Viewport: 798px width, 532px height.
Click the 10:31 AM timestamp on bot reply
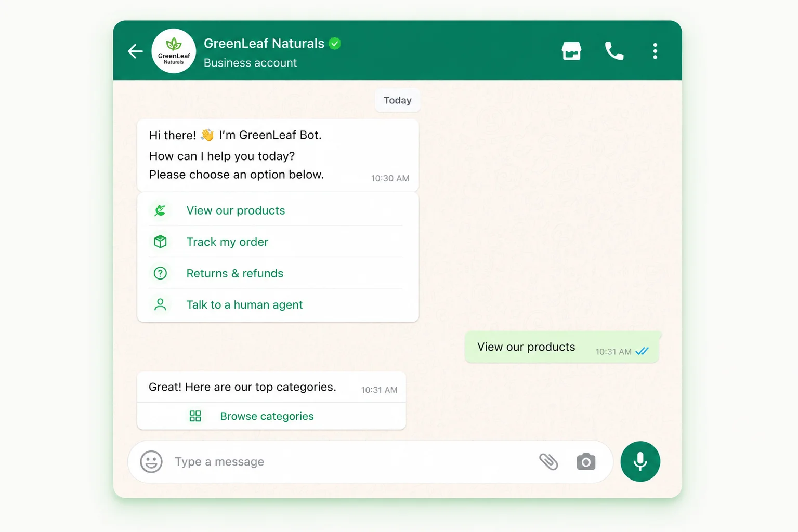coord(379,390)
